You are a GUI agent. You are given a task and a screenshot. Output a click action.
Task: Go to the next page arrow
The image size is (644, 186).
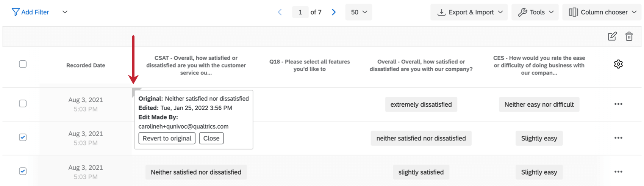pos(334,12)
